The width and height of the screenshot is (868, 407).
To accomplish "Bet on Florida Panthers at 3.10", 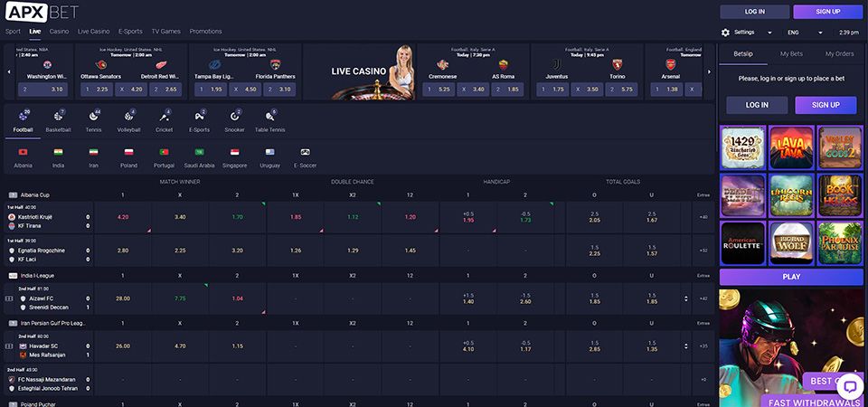I will click(x=279, y=90).
